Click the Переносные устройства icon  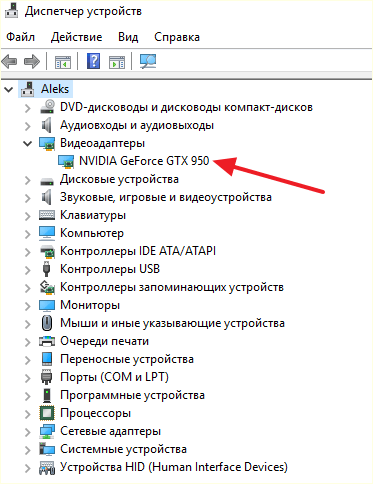[x=47, y=359]
